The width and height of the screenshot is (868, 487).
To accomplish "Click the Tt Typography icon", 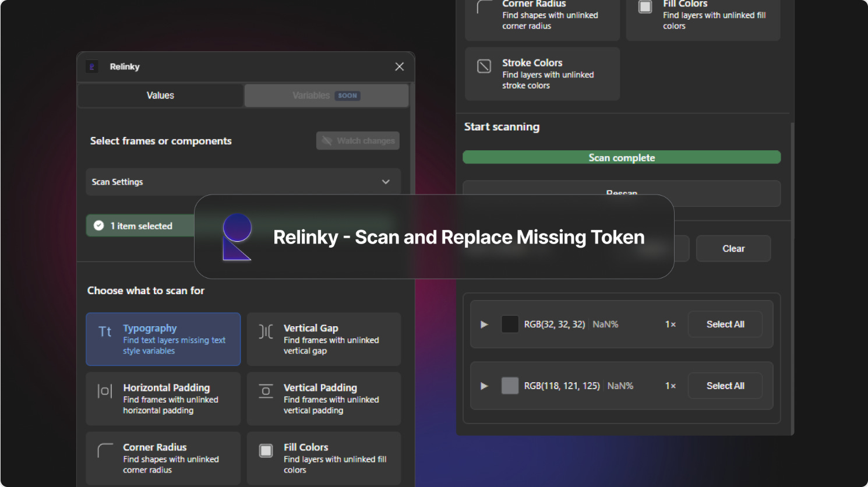I will (x=105, y=331).
